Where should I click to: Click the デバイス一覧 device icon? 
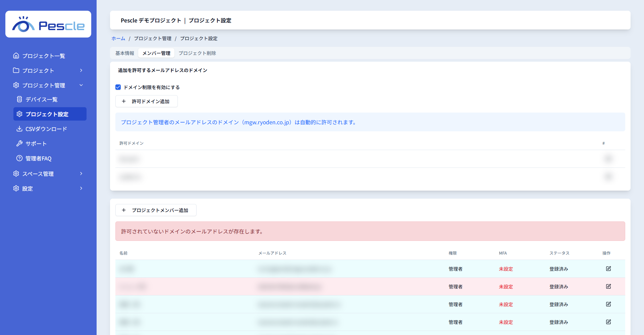point(19,99)
